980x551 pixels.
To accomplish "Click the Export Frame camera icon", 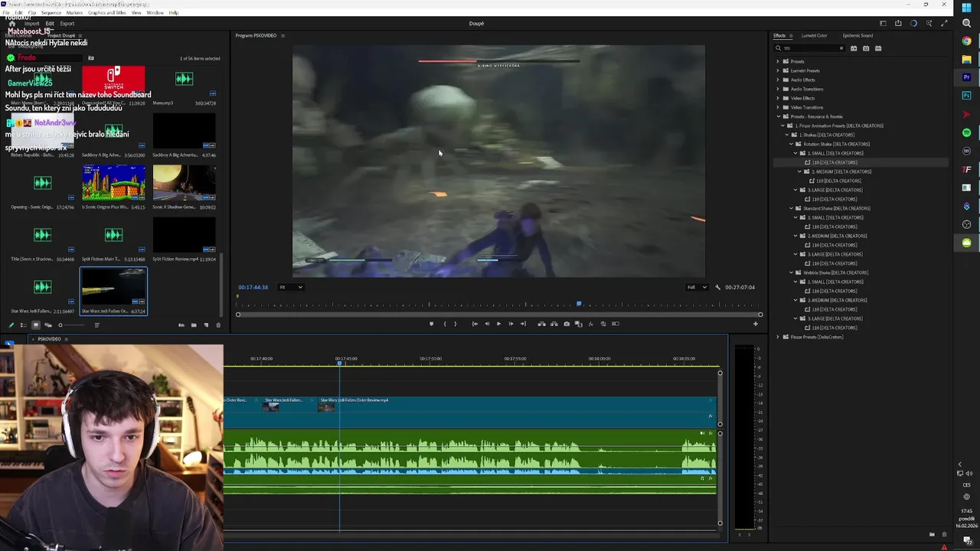I will pyautogui.click(x=567, y=324).
